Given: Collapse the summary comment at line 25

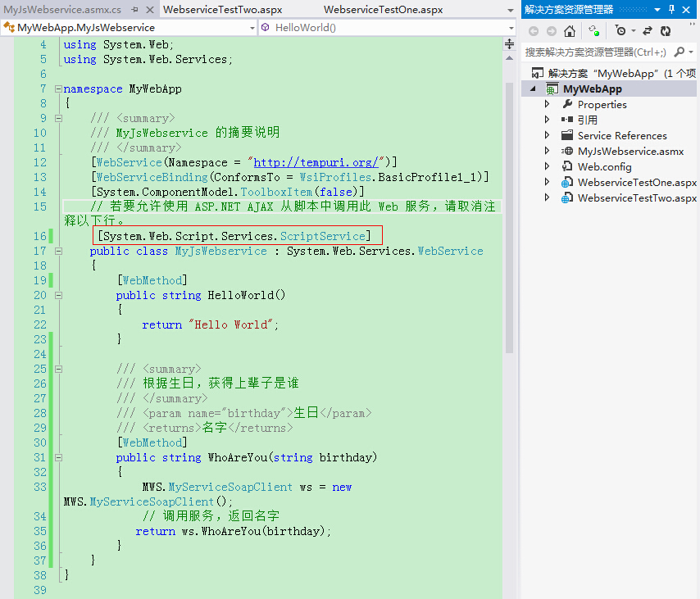Looking at the screenshot, I should tap(58, 369).
